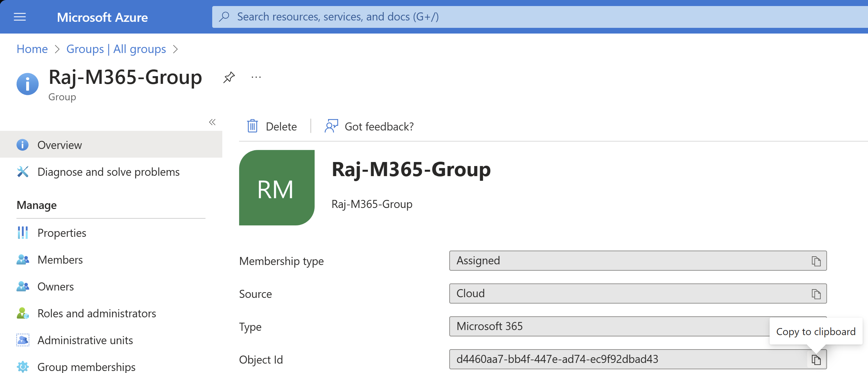Screen dimensions: 868x373
Task: Open Diagnose and solve problems
Action: (108, 172)
